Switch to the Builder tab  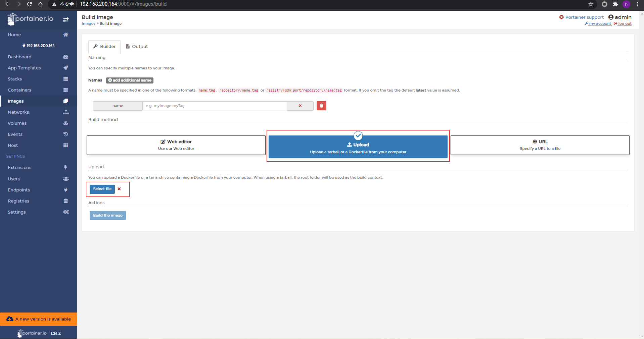104,47
